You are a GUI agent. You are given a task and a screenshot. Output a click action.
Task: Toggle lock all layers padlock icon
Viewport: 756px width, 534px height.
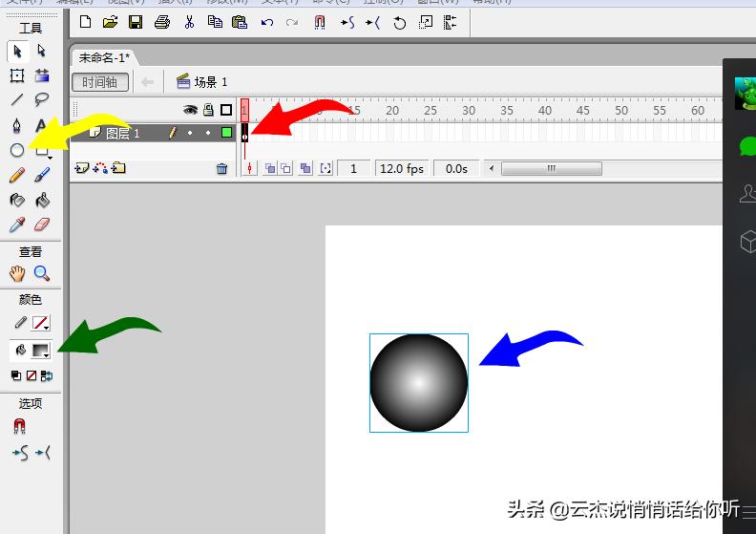coord(208,110)
